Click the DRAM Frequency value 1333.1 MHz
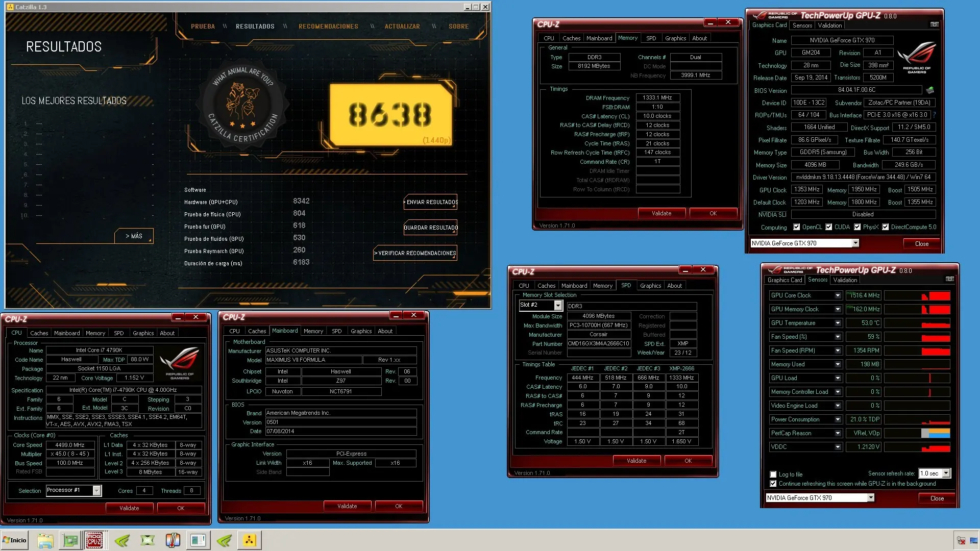Image resolution: width=980 pixels, height=551 pixels. (x=657, y=97)
